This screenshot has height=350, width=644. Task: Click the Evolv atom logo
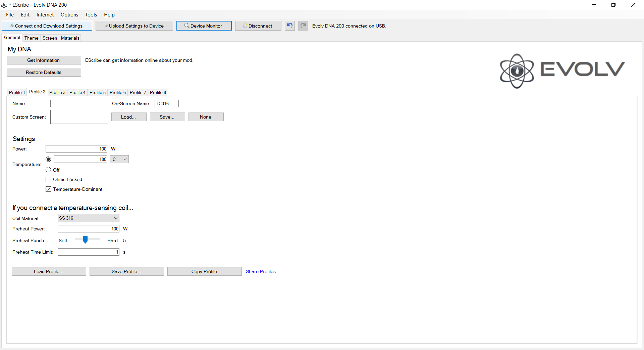(517, 71)
